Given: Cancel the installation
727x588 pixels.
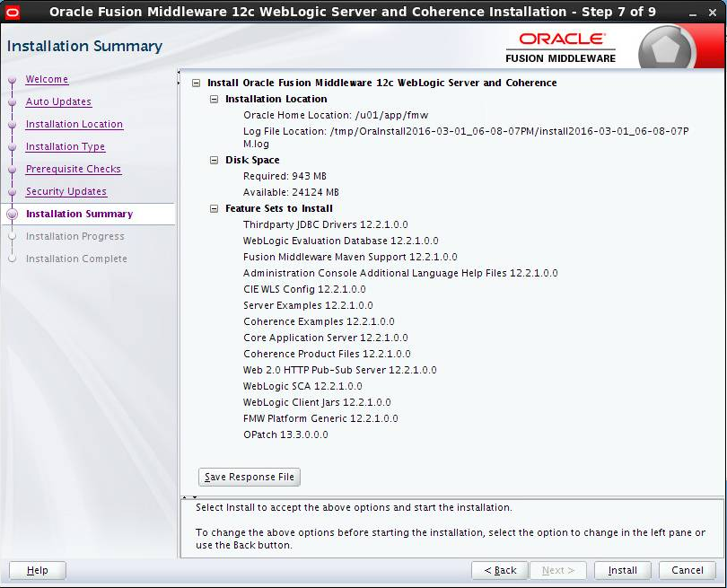Looking at the screenshot, I should pyautogui.click(x=688, y=570).
